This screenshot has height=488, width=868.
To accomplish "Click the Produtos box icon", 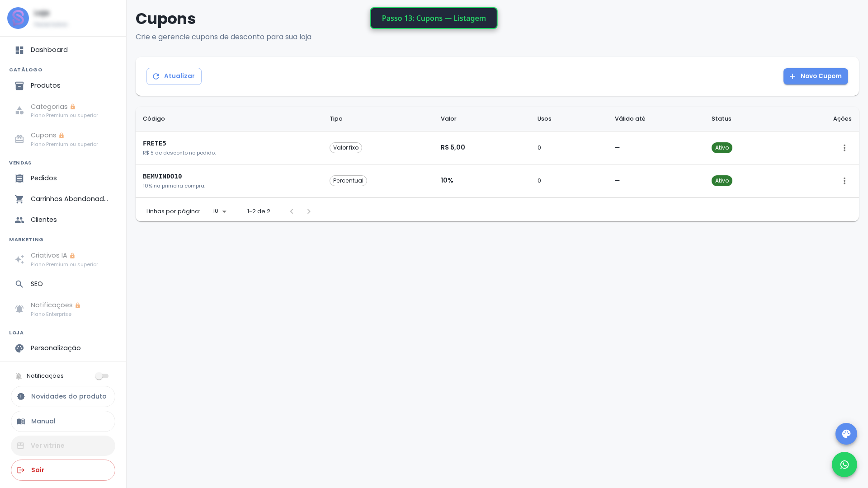I will coord(19,86).
